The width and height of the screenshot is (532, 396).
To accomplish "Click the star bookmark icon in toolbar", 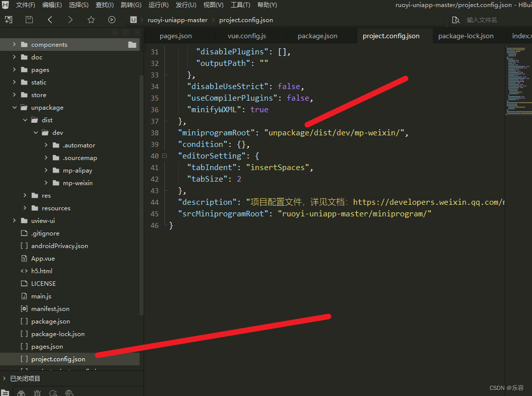I will [91, 20].
